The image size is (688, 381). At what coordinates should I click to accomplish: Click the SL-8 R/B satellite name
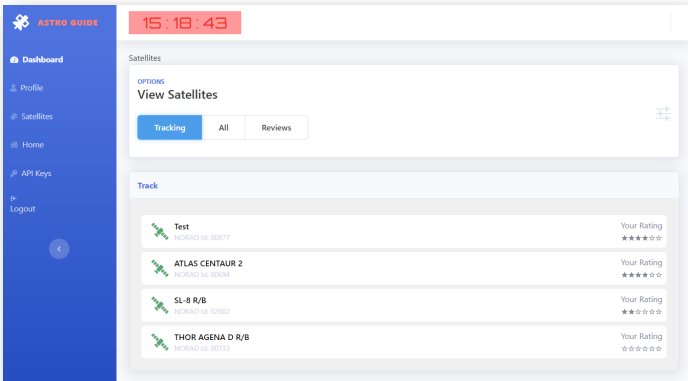click(190, 300)
